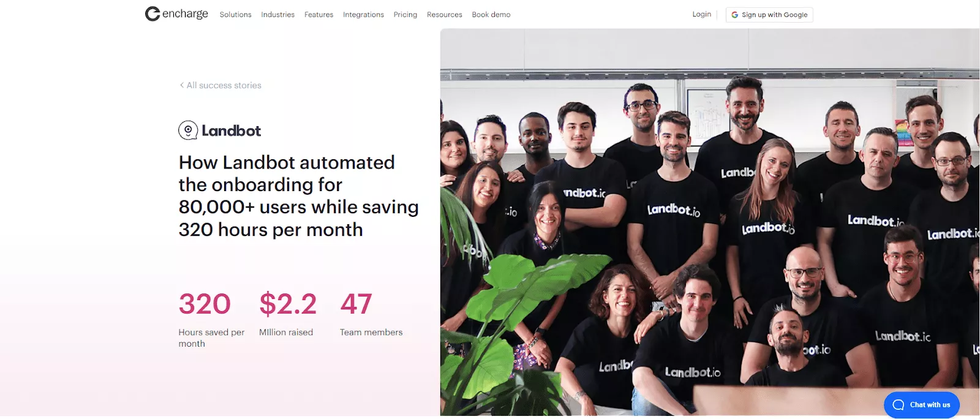Click the Landbot brand name text
The height and width of the screenshot is (419, 980).
(231, 130)
